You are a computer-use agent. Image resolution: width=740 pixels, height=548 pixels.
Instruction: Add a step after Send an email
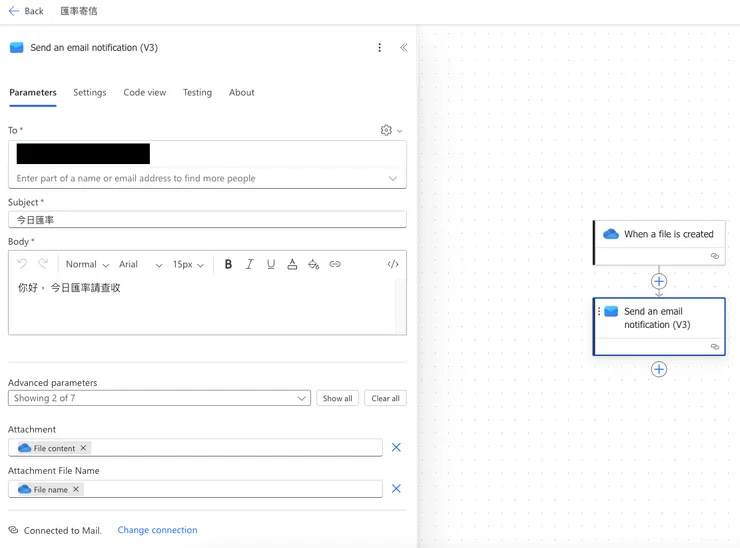(x=659, y=369)
